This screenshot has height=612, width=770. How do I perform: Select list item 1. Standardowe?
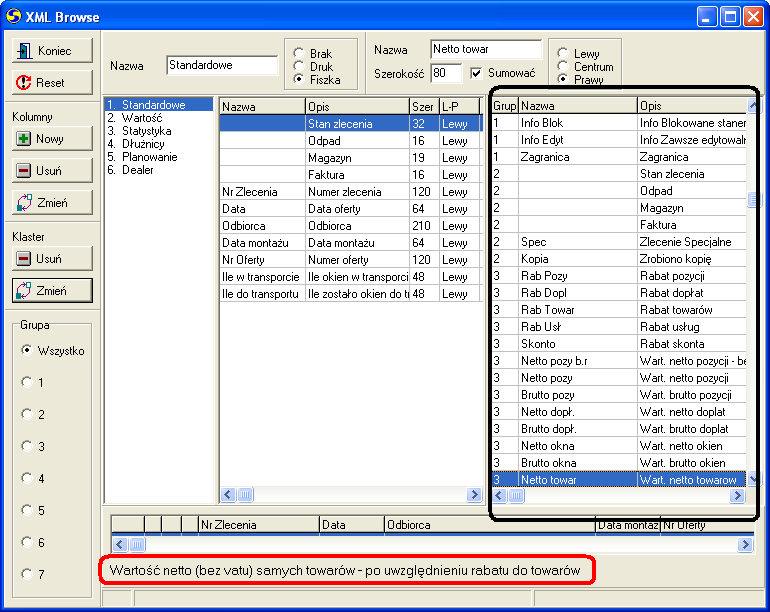(x=159, y=105)
